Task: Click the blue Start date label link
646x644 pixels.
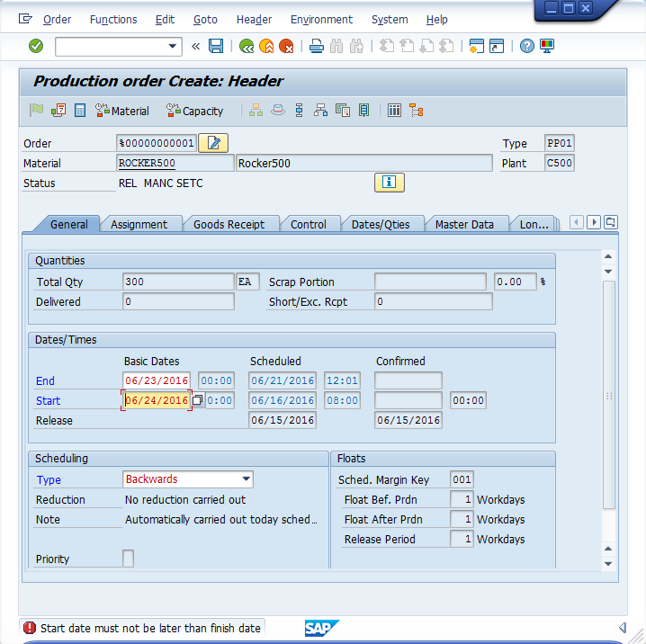Action: point(48,400)
